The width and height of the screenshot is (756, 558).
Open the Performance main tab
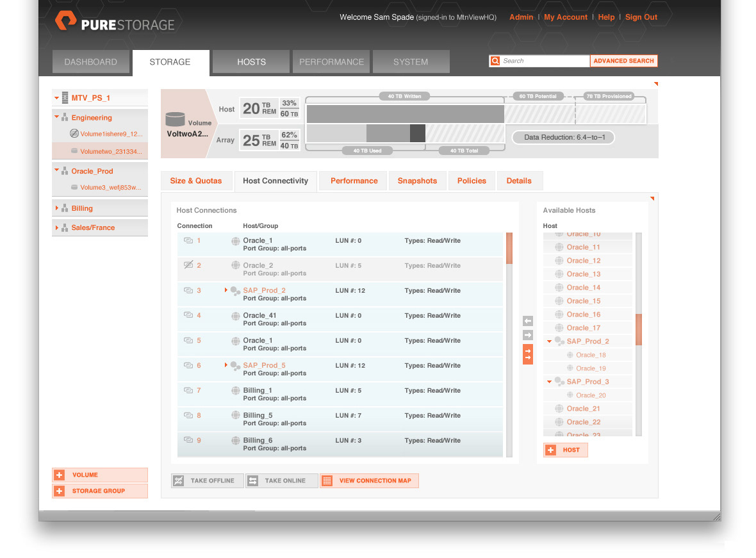[x=331, y=62]
